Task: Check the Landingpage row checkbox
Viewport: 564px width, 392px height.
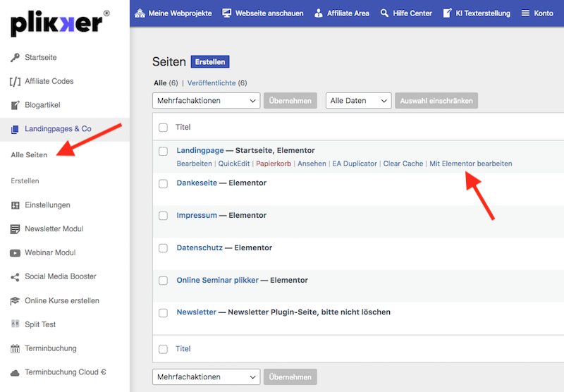Action: click(x=164, y=151)
